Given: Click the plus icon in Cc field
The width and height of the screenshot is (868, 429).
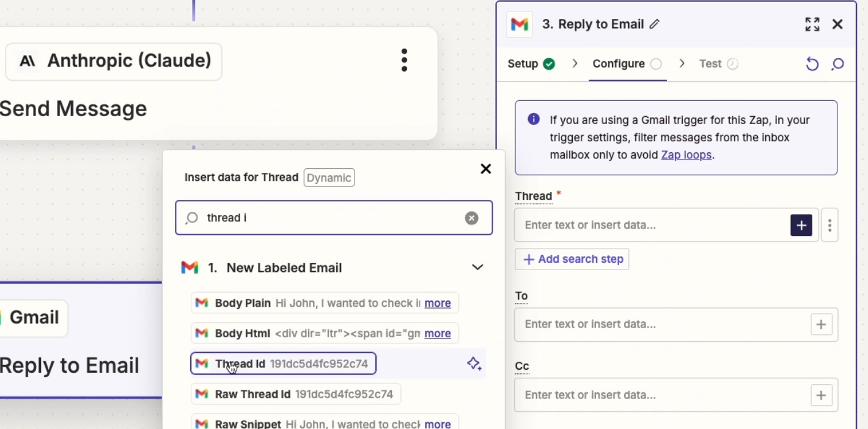Looking at the screenshot, I should [821, 395].
